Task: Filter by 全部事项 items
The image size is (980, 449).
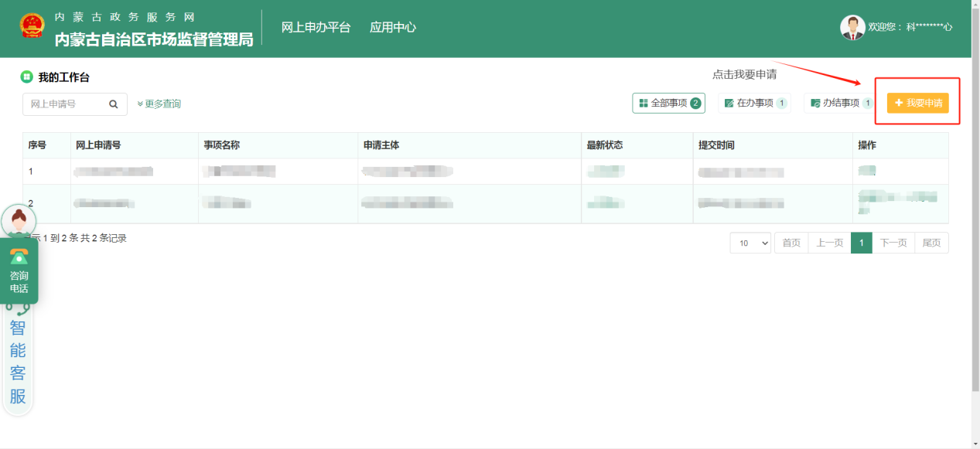Action: click(668, 104)
